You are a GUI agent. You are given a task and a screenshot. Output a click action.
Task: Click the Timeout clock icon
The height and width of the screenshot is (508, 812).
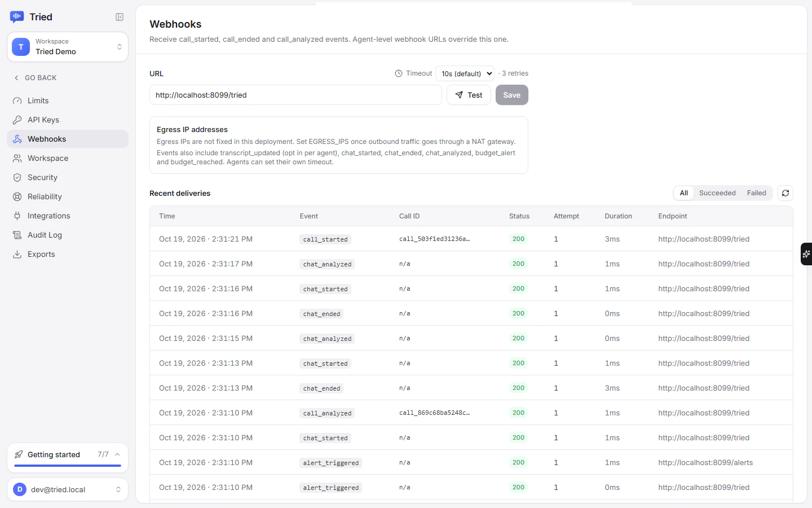399,73
